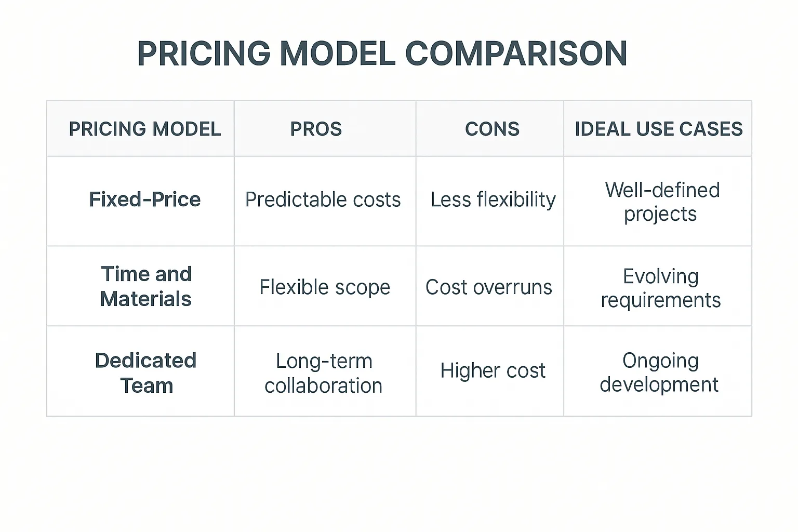
Task: Click the Well-defined projects cell
Action: pyautogui.click(x=661, y=202)
